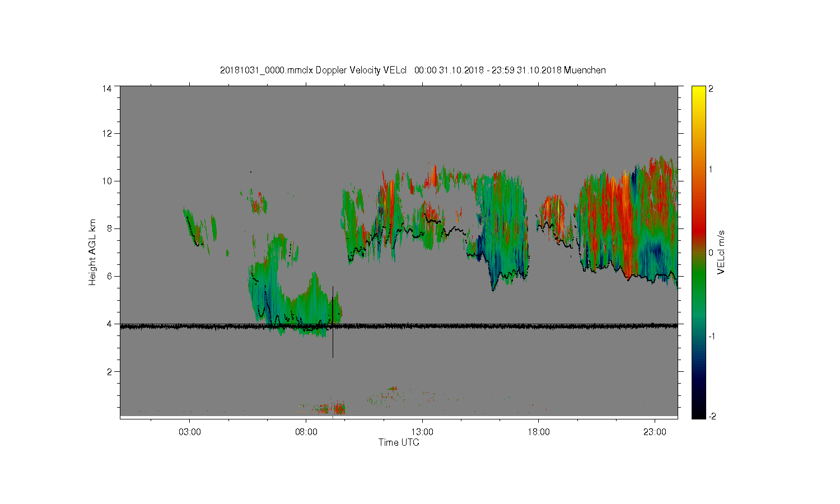Viewport: 840px width, 504px height.
Task: Click the '13:00' time tick label
Action: (x=422, y=432)
